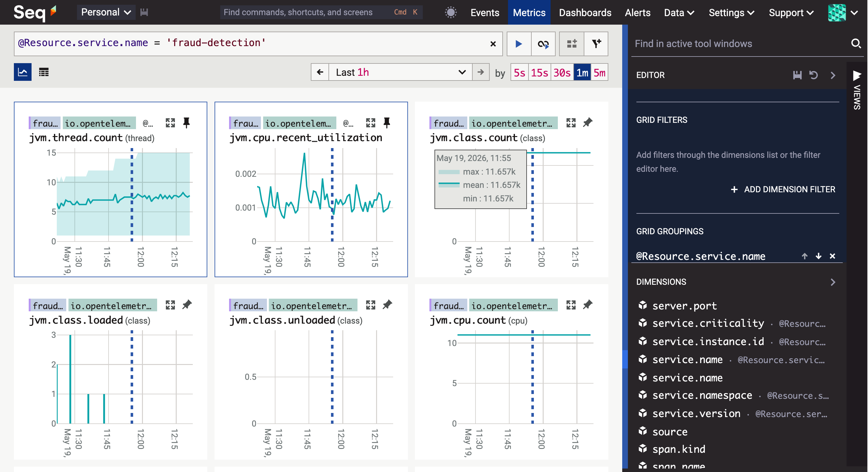Toggle auto-refresh loop icon
The height and width of the screenshot is (472, 868).
(543, 44)
